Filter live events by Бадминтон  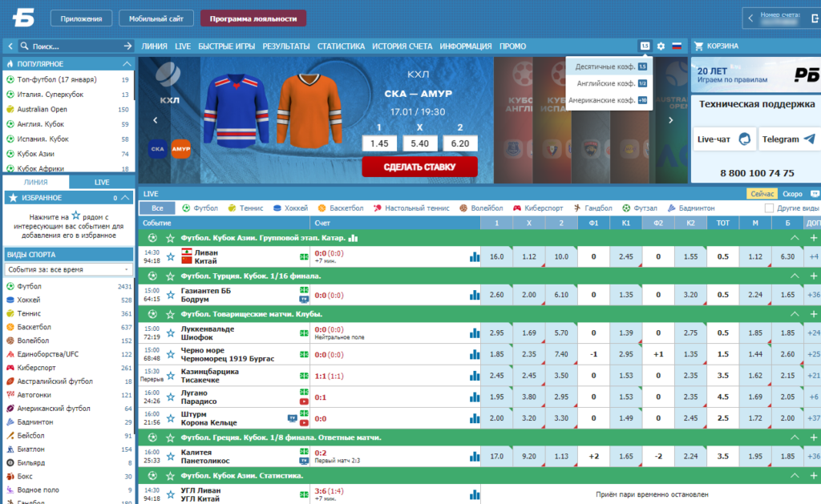pyautogui.click(x=691, y=208)
